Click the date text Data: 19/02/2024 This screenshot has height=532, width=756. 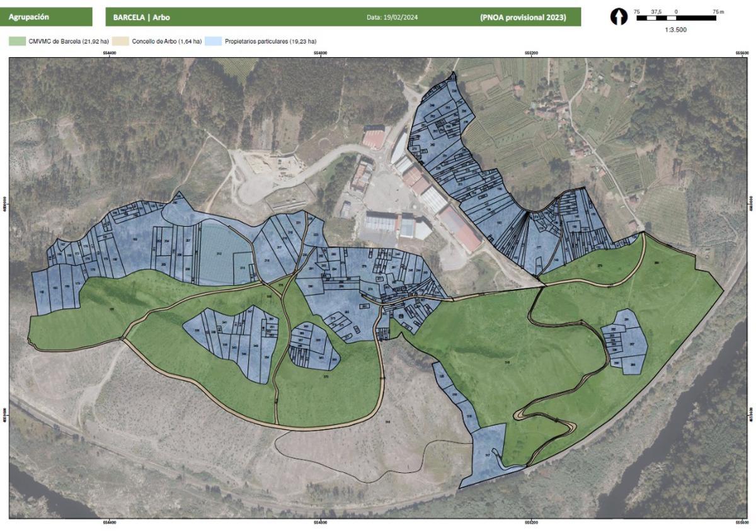pos(391,18)
